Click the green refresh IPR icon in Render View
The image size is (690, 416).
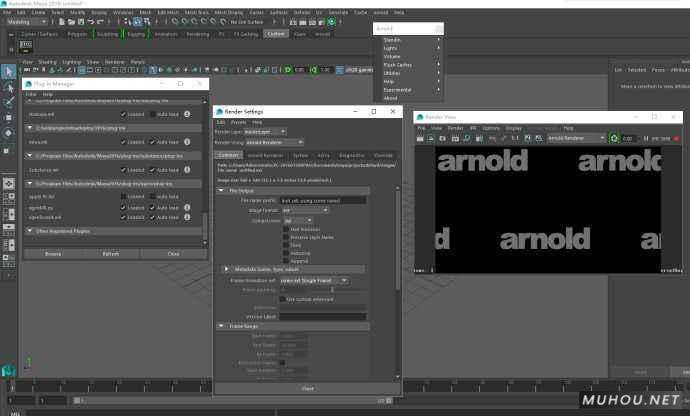614,138
